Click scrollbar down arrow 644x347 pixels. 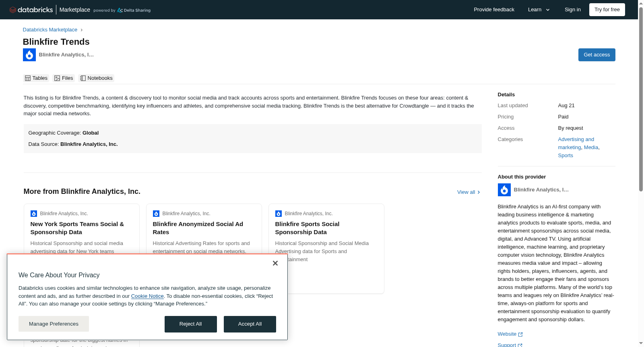(641, 343)
